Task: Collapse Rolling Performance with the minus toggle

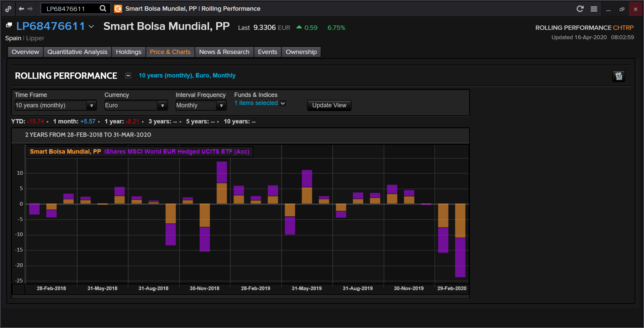Action: coord(128,75)
